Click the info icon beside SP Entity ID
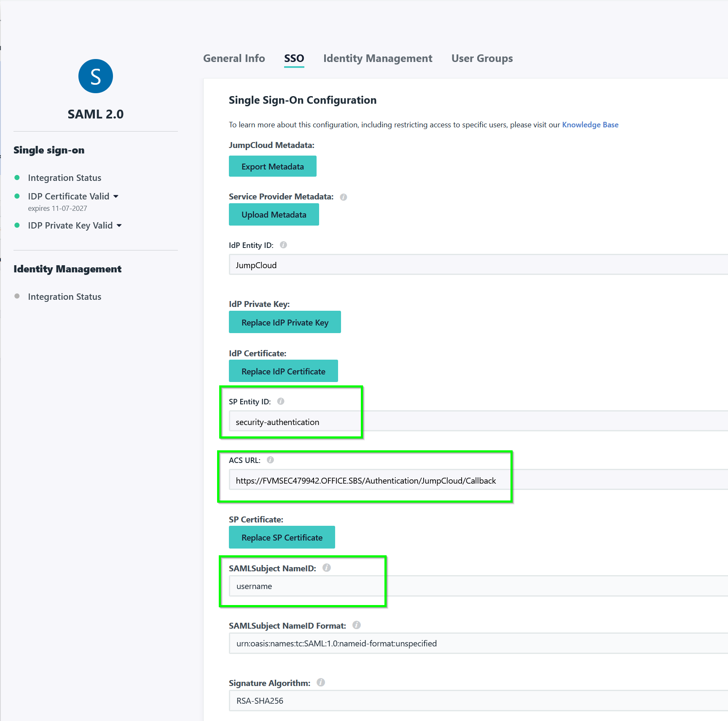Viewport: 728px width, 721px height. click(x=281, y=401)
